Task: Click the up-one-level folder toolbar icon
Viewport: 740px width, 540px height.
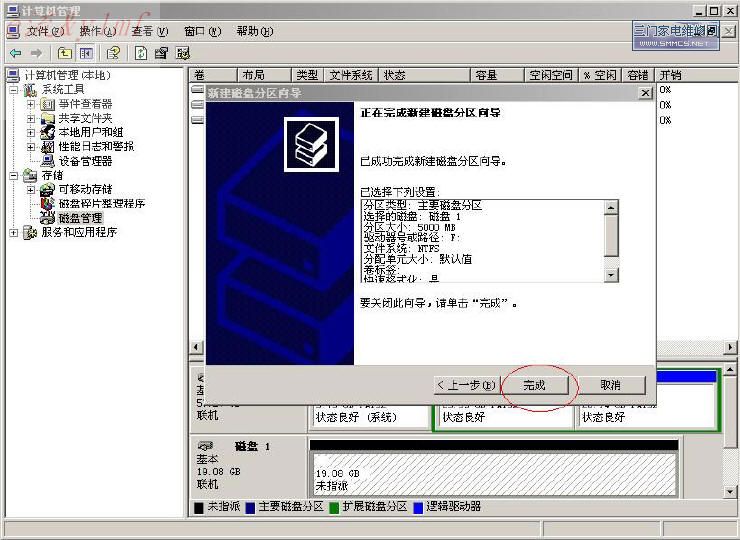Action: tap(65, 53)
